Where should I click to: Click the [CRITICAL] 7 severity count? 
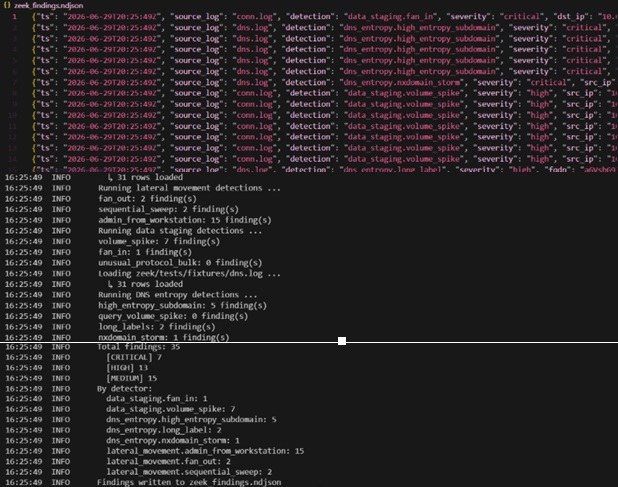(x=134, y=357)
